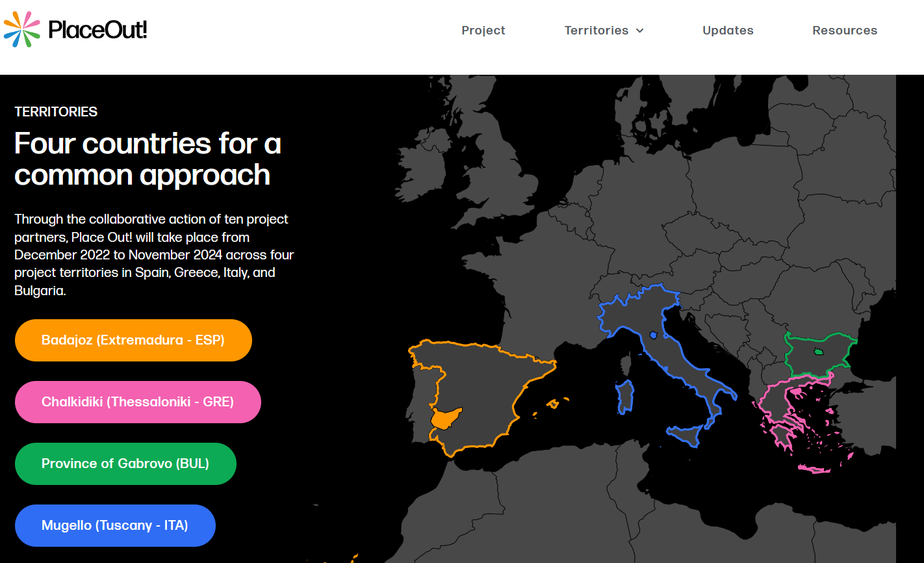The width and height of the screenshot is (924, 563).
Task: Click the pink-outlined Crete island on map
Action: pyautogui.click(x=814, y=469)
